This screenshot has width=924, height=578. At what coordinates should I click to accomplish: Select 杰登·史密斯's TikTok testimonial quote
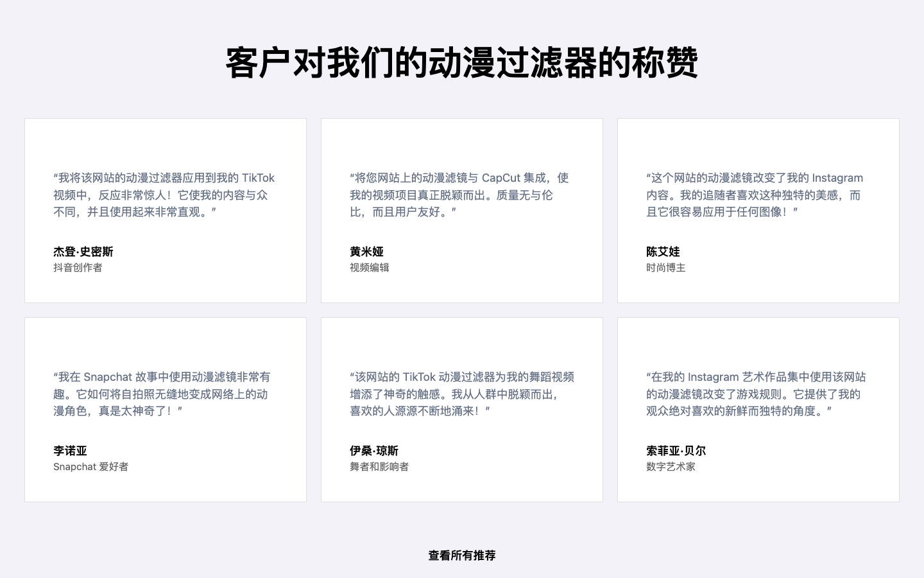[164, 195]
